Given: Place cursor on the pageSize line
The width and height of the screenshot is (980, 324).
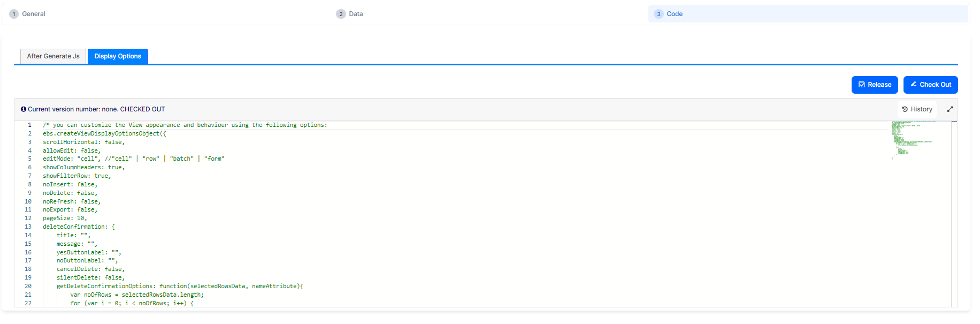Looking at the screenshot, I should click(65, 218).
